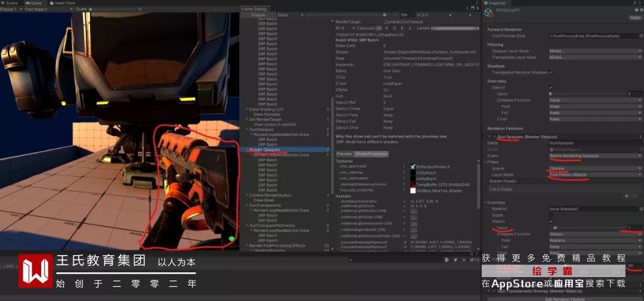Click Add Renderer Feature button
This screenshot has height=301, width=644.
(565, 299)
